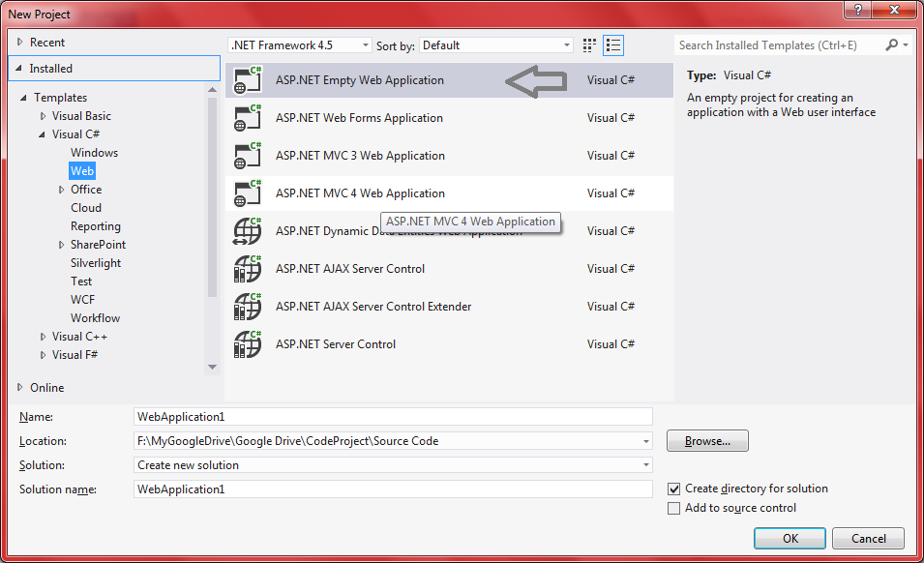The height and width of the screenshot is (563, 924).
Task: Select the Silverlight template category
Action: click(x=96, y=263)
